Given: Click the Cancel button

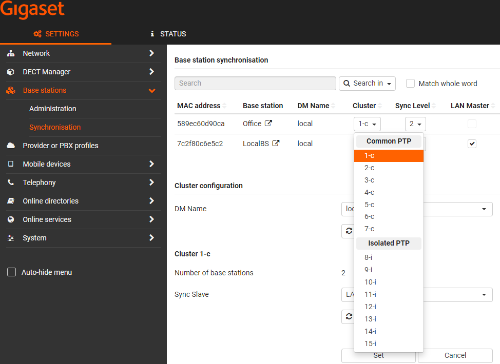Looking at the screenshot, I should pyautogui.click(x=455, y=355).
